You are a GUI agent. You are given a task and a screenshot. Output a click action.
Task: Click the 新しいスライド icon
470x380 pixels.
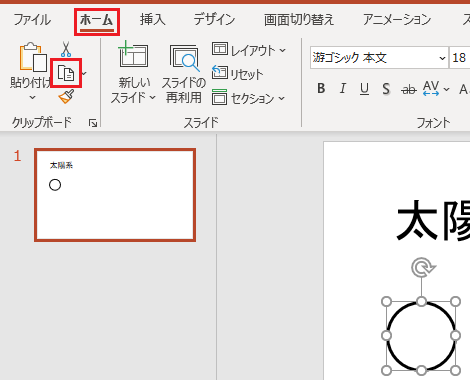(133, 54)
